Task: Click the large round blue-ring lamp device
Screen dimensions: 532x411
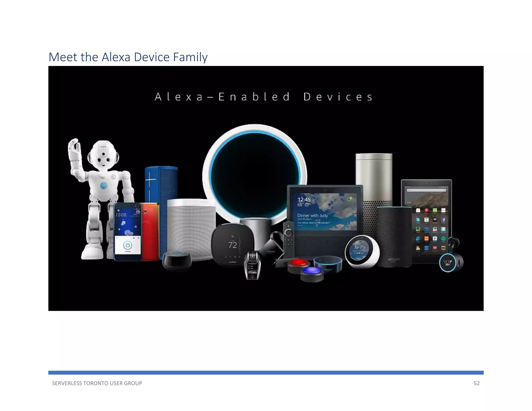Action: point(255,174)
